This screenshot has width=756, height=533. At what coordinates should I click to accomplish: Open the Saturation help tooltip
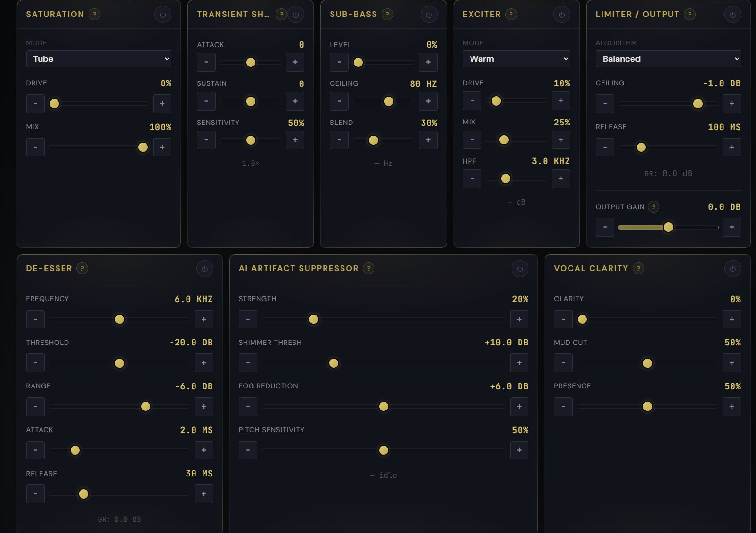point(94,14)
